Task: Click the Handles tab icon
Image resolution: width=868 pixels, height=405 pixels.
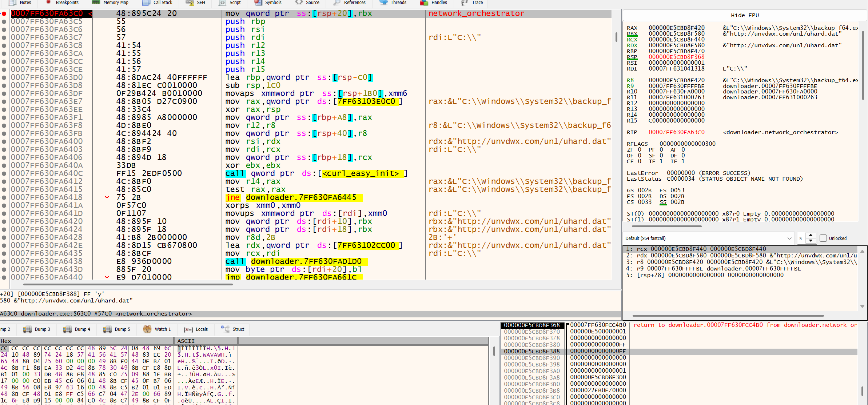Action: 424,3
